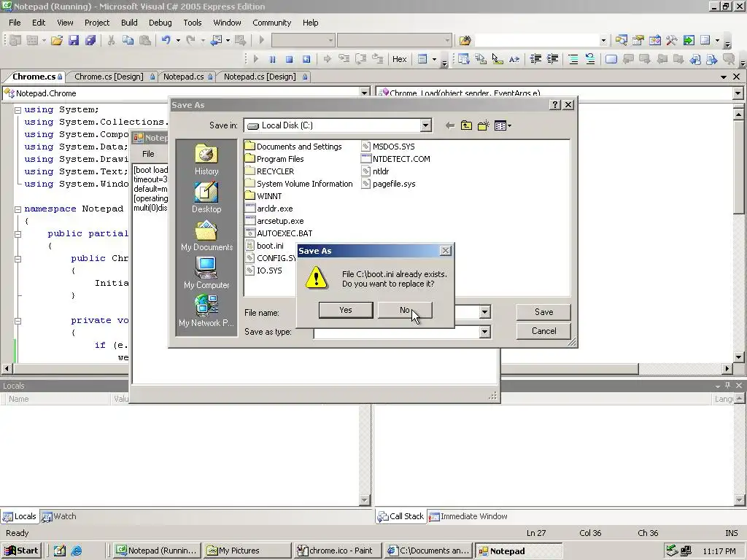The width and height of the screenshot is (747, 560).
Task: Select the pagefile.sys file
Action: point(388,184)
